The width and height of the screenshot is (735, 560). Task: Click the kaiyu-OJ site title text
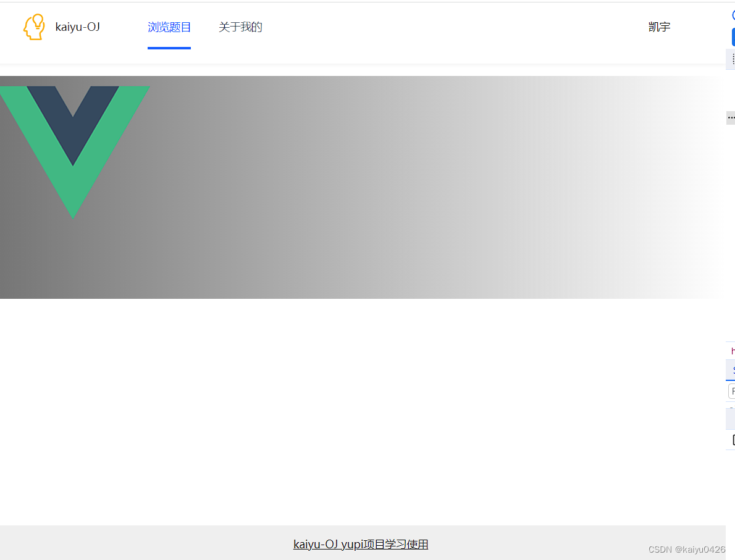tap(77, 27)
